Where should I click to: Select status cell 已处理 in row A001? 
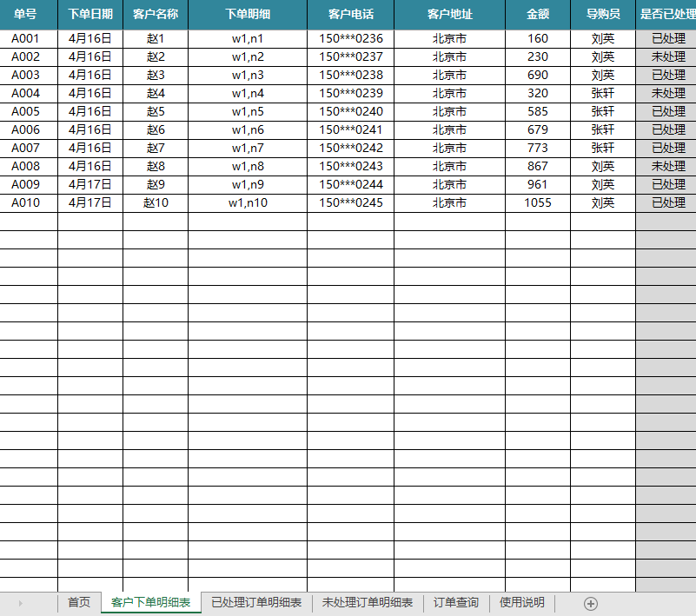pos(666,39)
